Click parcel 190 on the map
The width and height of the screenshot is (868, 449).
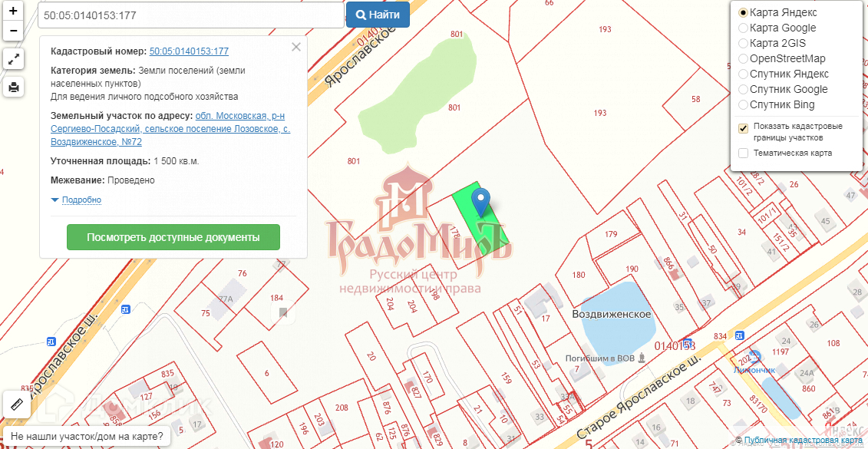click(632, 269)
